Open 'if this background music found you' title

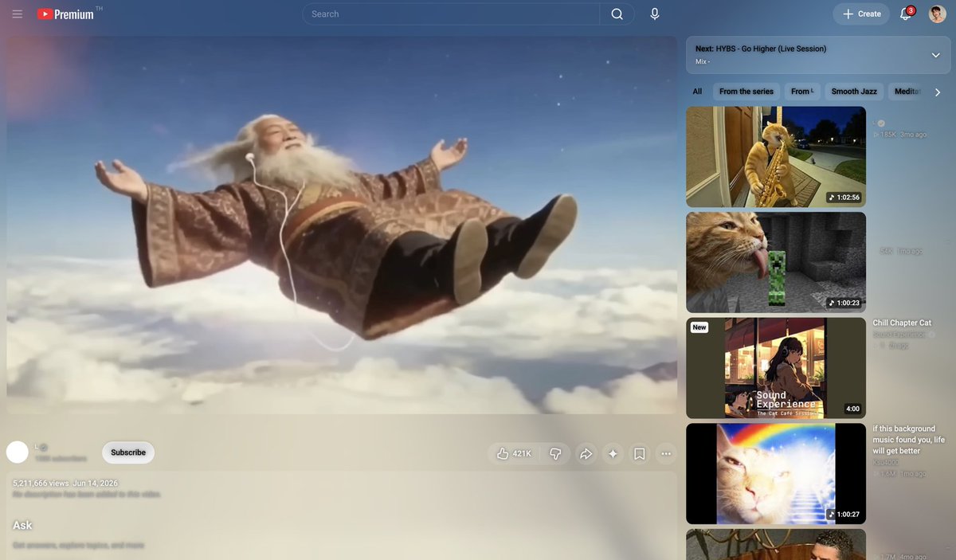(909, 440)
